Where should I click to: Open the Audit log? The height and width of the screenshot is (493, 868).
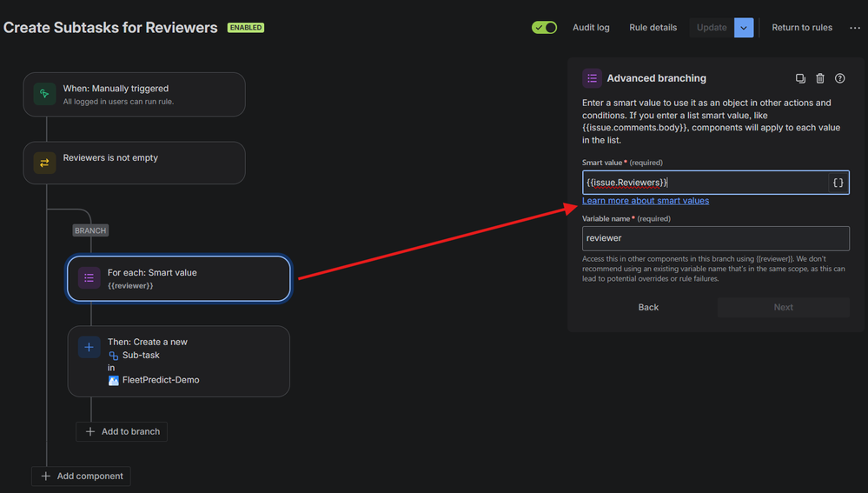click(591, 28)
